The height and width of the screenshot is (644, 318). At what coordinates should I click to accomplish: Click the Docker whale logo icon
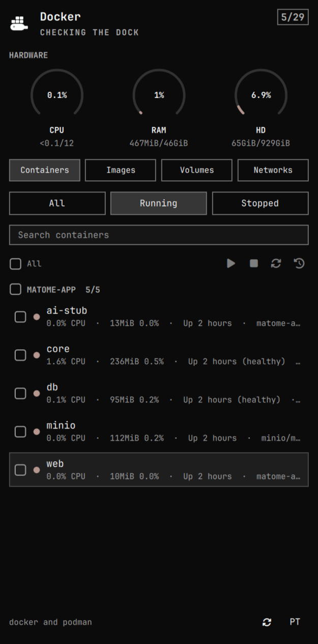[19, 23]
